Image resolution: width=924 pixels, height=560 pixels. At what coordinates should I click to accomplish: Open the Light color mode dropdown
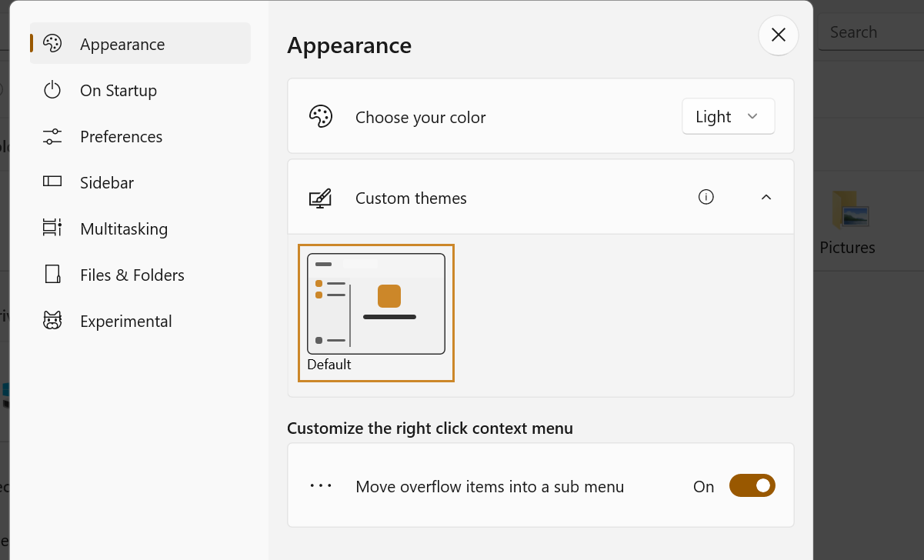(x=728, y=117)
